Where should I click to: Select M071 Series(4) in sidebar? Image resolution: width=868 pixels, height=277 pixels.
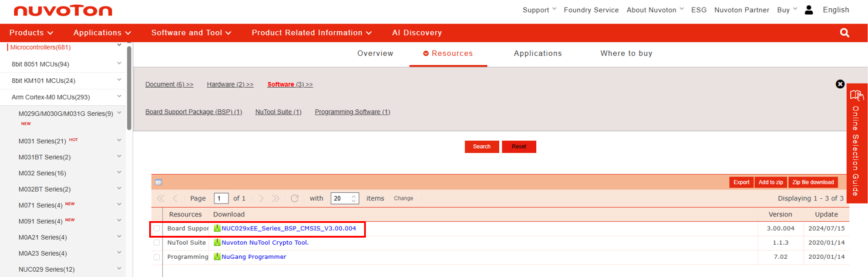click(x=41, y=205)
